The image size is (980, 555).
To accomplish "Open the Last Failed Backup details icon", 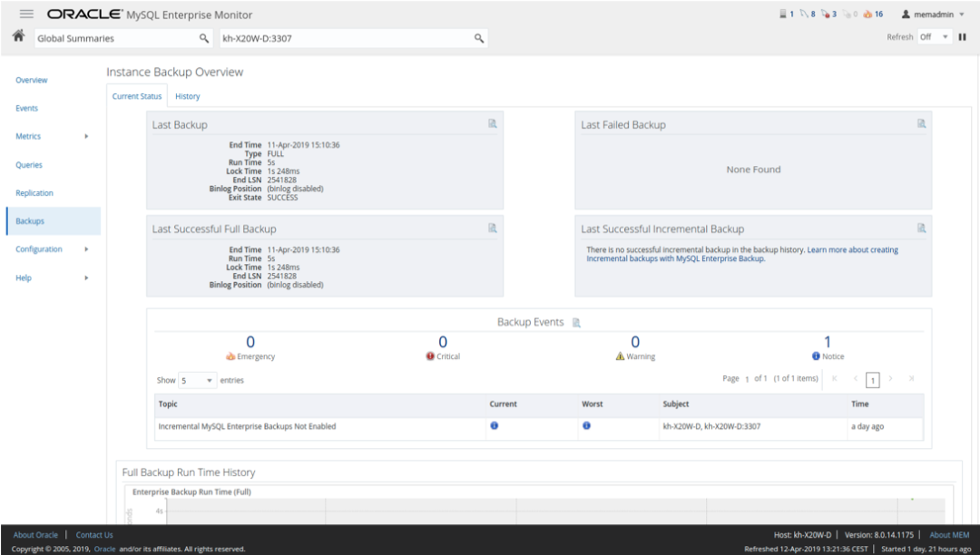I will (921, 124).
